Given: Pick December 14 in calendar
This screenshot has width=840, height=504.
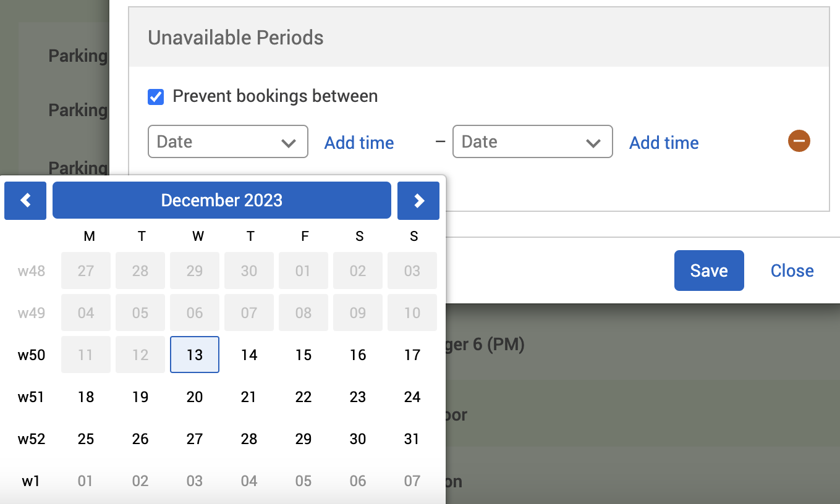Looking at the screenshot, I should click(x=249, y=355).
